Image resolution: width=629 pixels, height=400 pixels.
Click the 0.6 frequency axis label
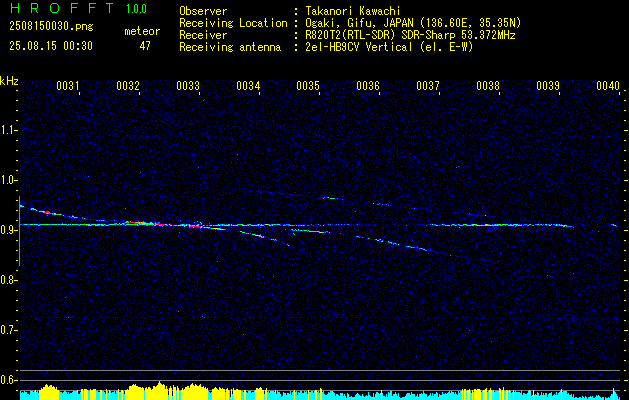click(8, 380)
